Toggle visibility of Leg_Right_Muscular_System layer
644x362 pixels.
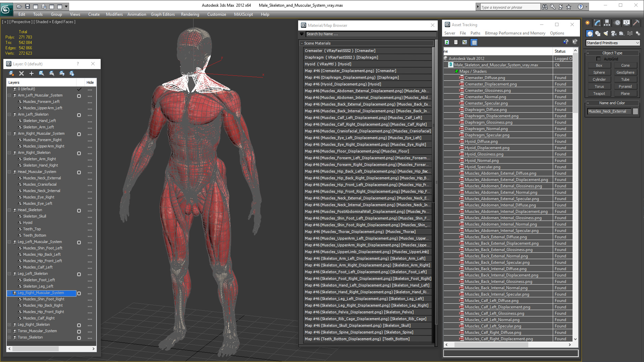click(78, 293)
